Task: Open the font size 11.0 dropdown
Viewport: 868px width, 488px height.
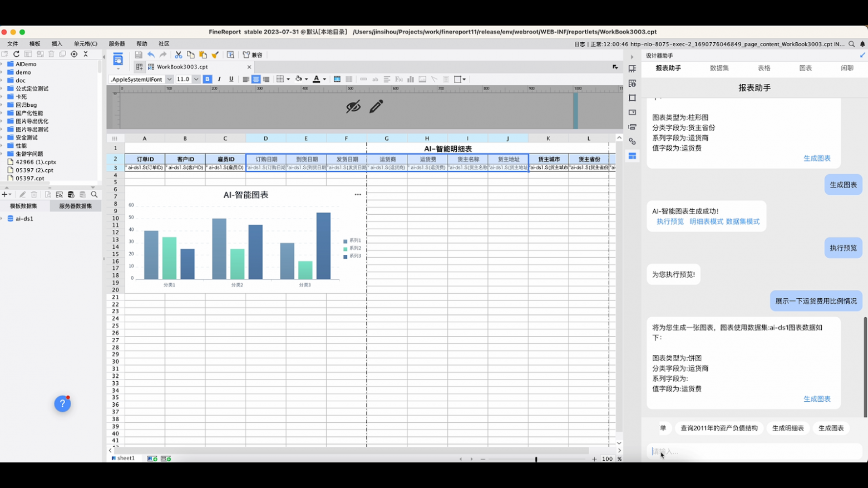Action: pos(196,80)
